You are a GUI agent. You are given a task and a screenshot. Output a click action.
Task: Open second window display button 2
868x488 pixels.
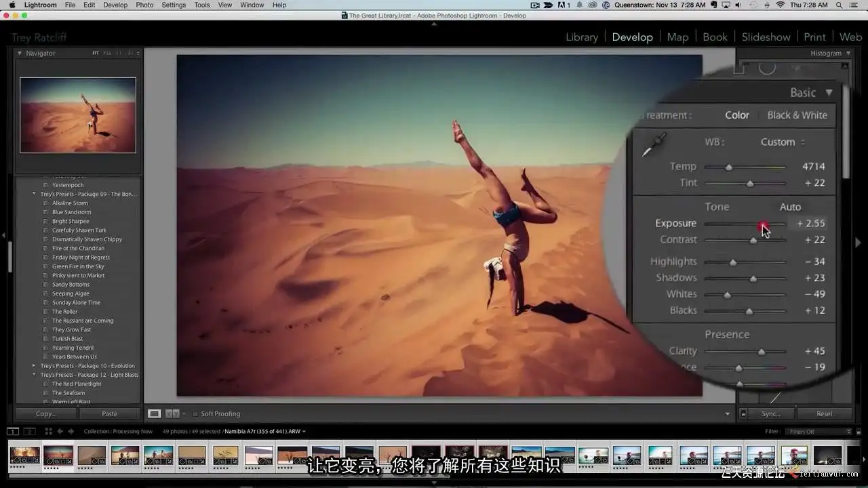point(29,431)
